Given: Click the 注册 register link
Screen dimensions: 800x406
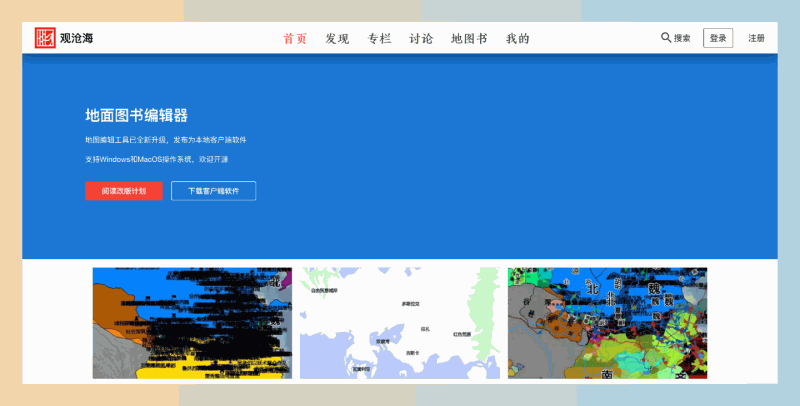Looking at the screenshot, I should 756,38.
